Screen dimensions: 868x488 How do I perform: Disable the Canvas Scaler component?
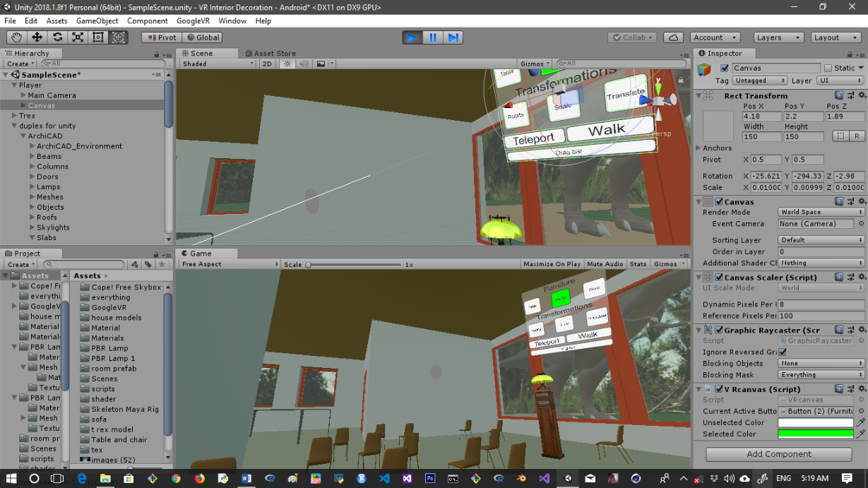(719, 278)
